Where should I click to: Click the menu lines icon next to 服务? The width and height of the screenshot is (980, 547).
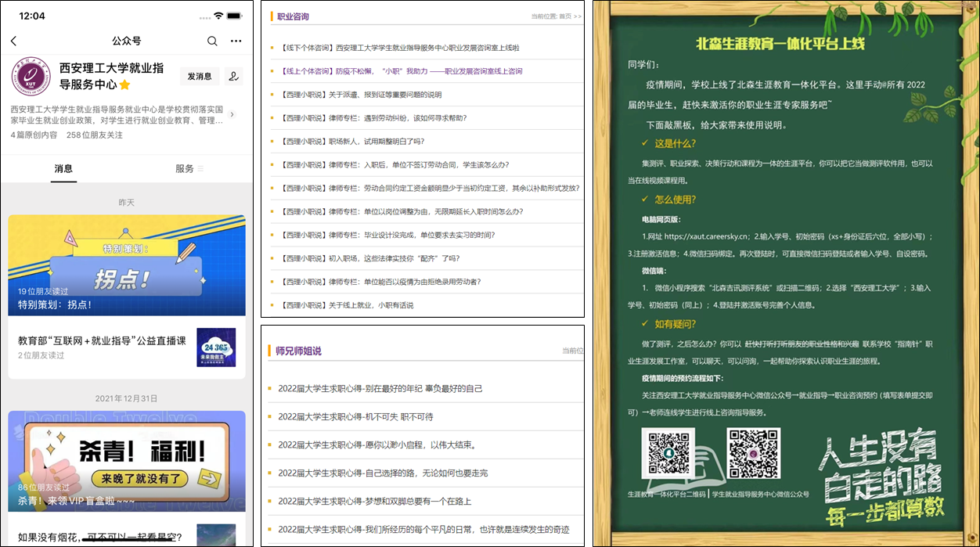pos(200,169)
